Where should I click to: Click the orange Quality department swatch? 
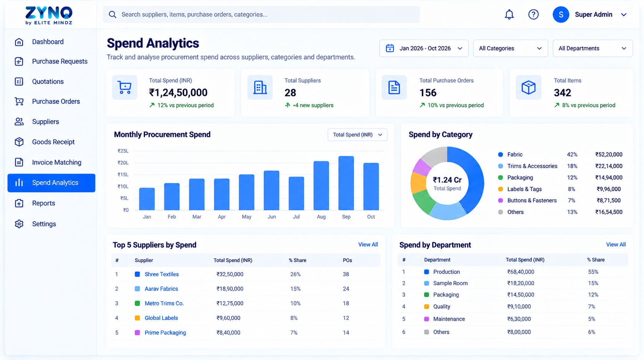pyautogui.click(x=426, y=307)
